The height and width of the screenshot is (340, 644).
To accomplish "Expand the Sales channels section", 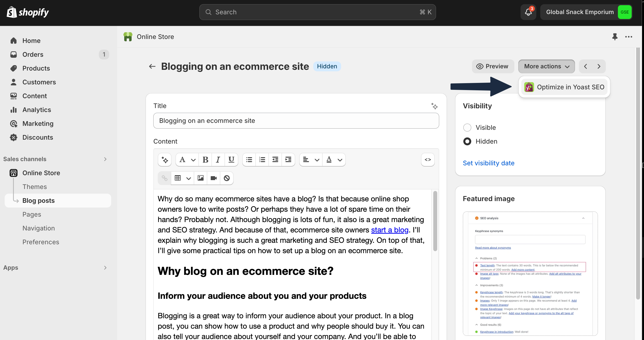I will [x=105, y=159].
